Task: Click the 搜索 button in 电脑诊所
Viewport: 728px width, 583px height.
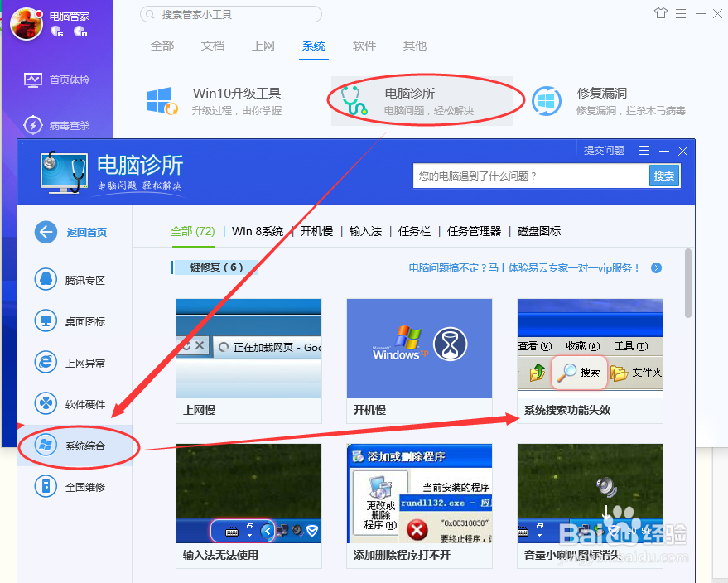Action: [664, 176]
